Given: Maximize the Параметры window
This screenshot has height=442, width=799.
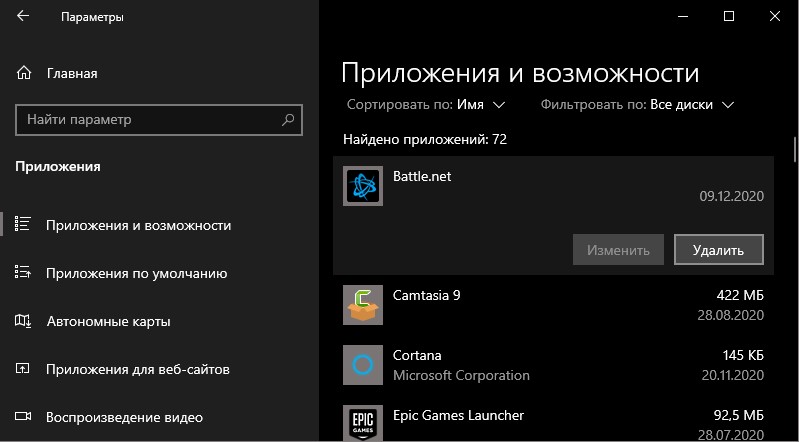Looking at the screenshot, I should point(729,16).
